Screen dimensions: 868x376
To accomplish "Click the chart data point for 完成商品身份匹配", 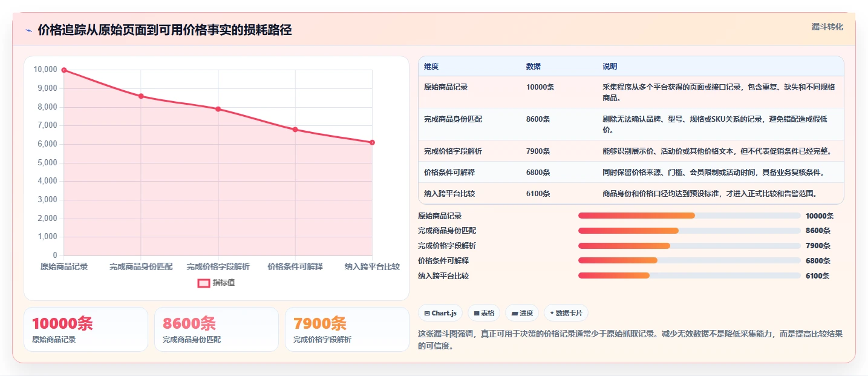I will click(141, 96).
